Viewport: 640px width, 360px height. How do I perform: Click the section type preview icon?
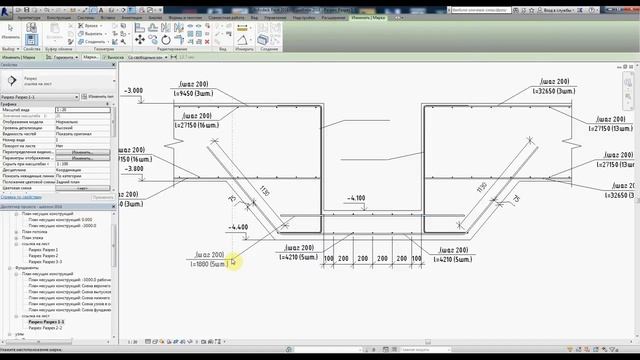[x=12, y=80]
